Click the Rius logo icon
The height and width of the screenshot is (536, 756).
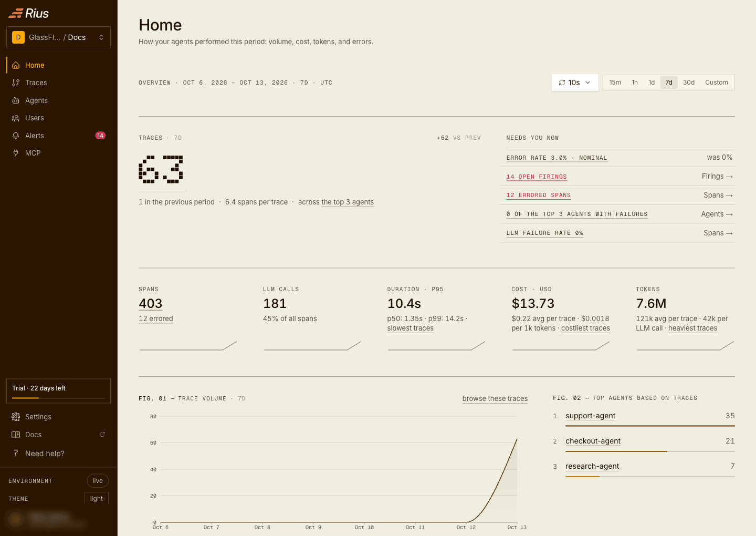16,13
